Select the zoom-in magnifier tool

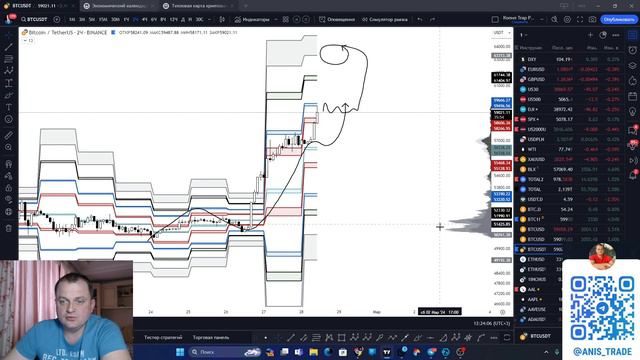click(9, 147)
